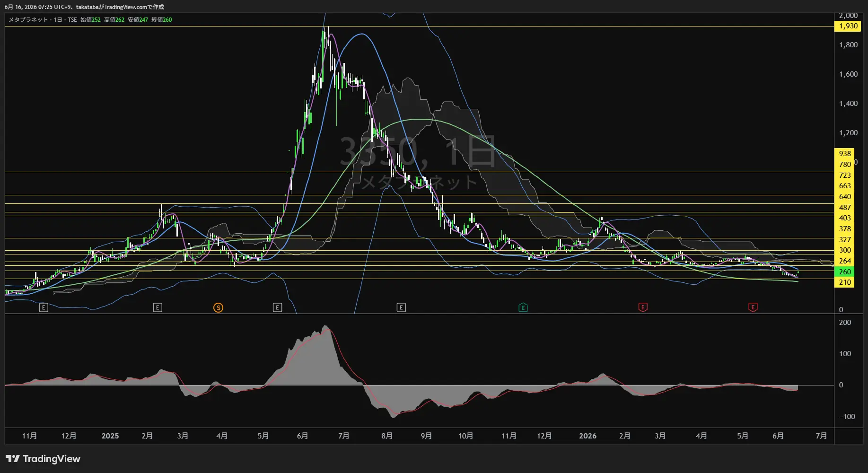The width and height of the screenshot is (868, 473).
Task: Select the 938 yellow price label
Action: click(x=845, y=154)
